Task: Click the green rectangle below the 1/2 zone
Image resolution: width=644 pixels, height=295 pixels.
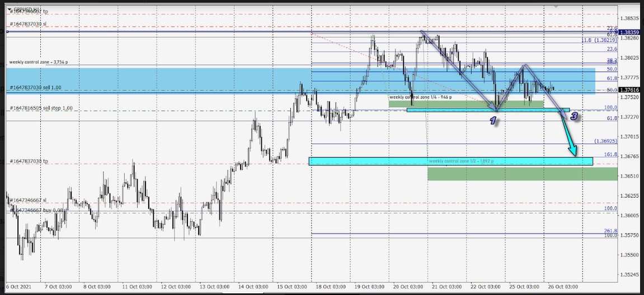Action: 520,174
